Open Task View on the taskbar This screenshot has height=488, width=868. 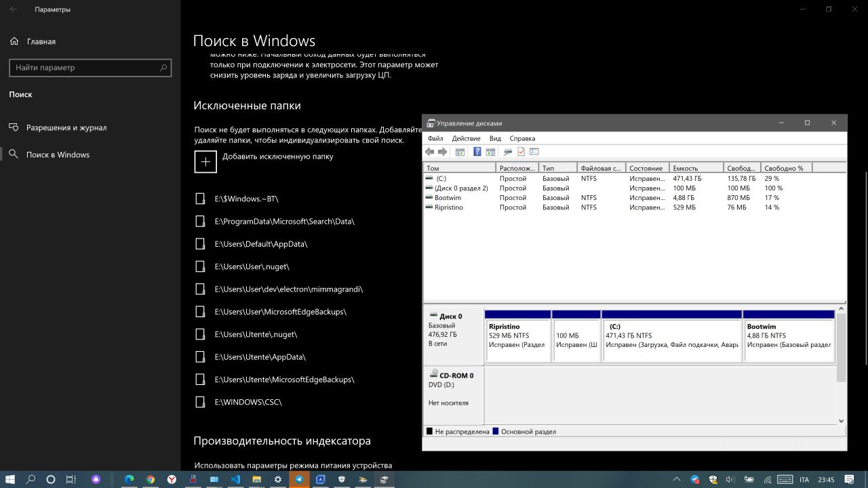pos(71,479)
